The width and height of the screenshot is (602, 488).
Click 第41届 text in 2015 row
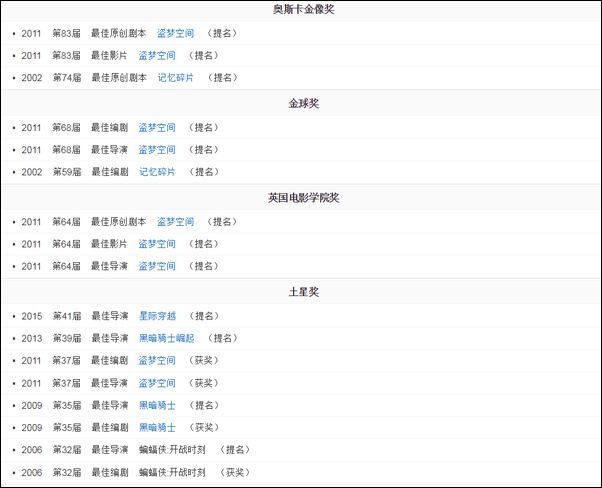click(x=67, y=316)
